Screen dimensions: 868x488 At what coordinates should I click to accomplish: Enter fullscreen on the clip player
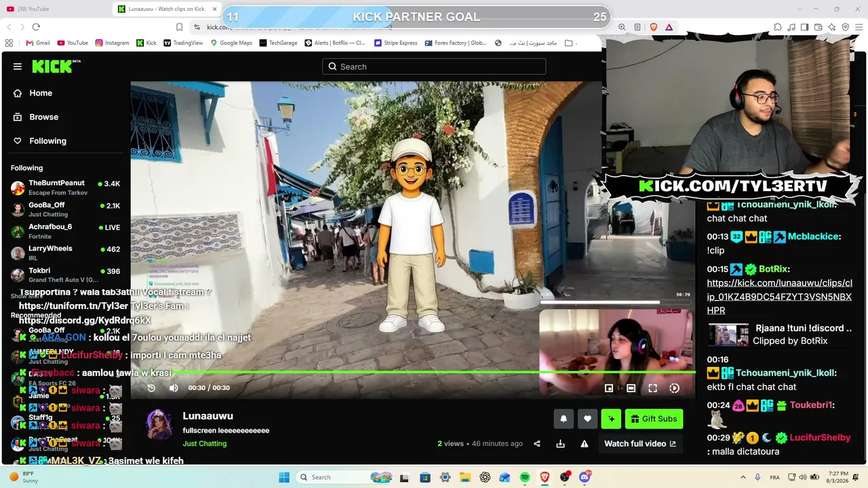tap(652, 388)
